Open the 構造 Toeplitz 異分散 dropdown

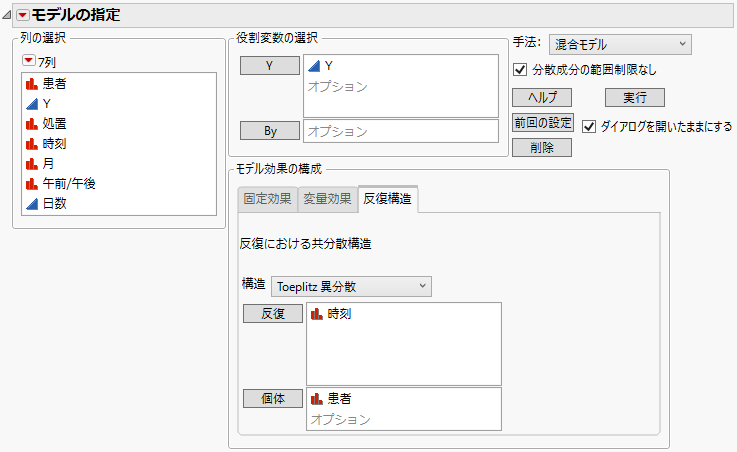click(x=351, y=286)
